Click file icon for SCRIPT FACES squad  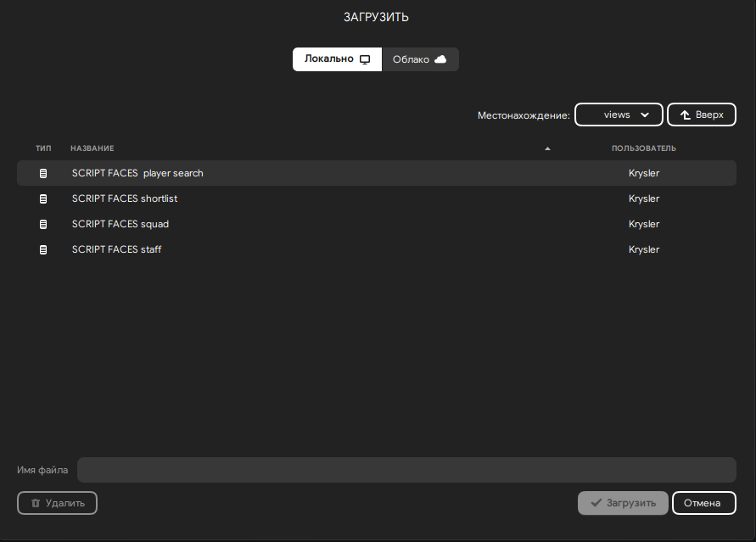(43, 224)
